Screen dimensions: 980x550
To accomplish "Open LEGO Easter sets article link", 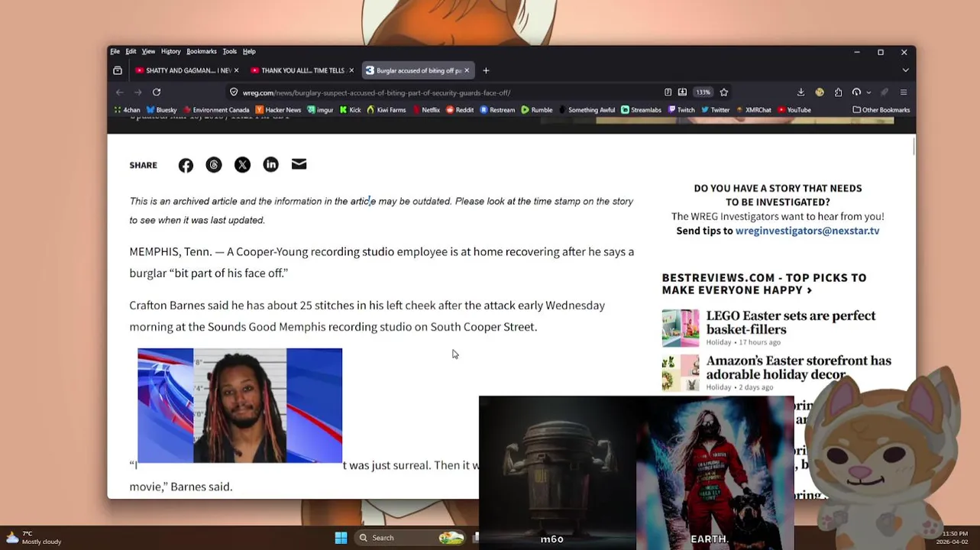I will [791, 322].
